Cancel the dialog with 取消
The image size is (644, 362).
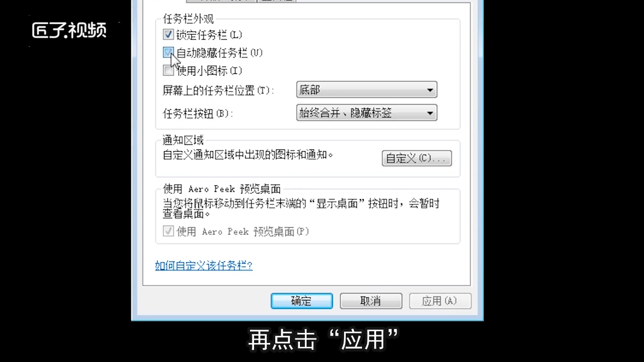(x=371, y=301)
